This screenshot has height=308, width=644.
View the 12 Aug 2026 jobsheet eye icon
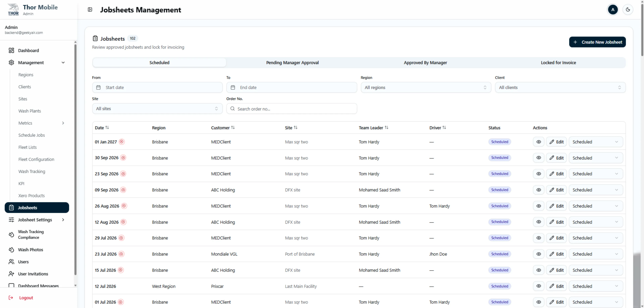(539, 222)
